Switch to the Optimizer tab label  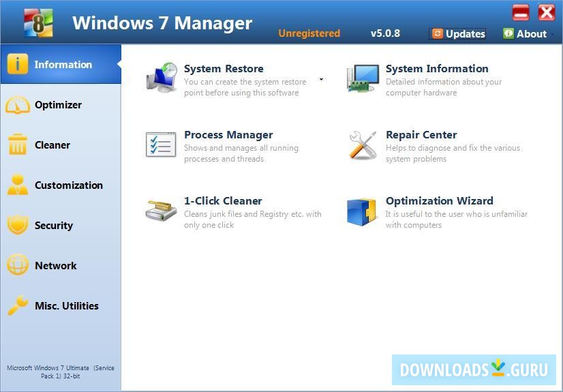coord(58,105)
